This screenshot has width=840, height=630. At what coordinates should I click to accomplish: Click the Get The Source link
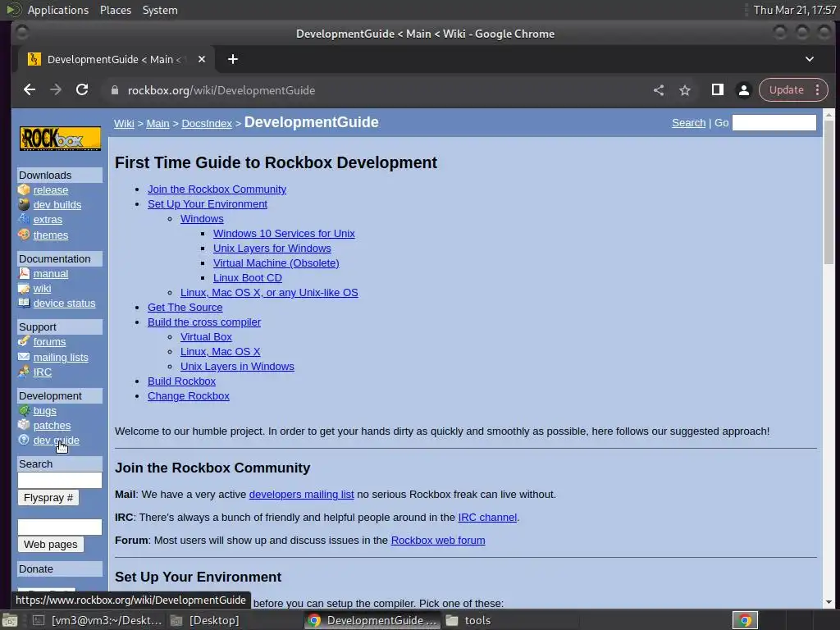point(185,308)
